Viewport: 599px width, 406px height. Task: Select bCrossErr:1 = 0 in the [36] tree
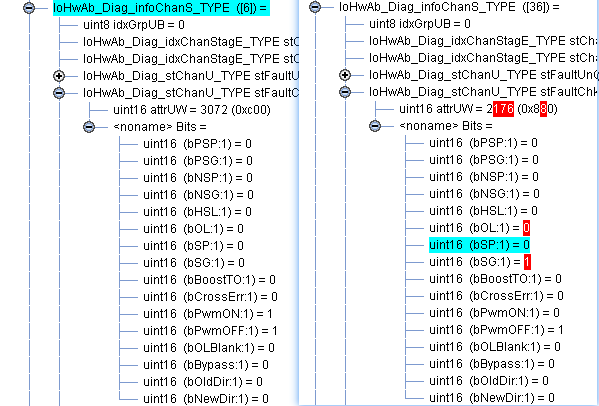[x=496, y=296]
